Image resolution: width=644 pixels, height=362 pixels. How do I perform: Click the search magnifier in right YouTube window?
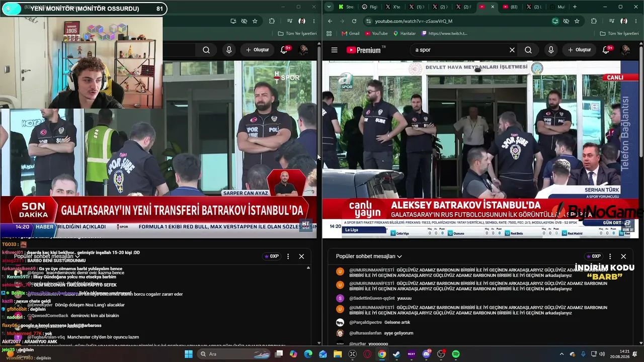click(x=528, y=50)
